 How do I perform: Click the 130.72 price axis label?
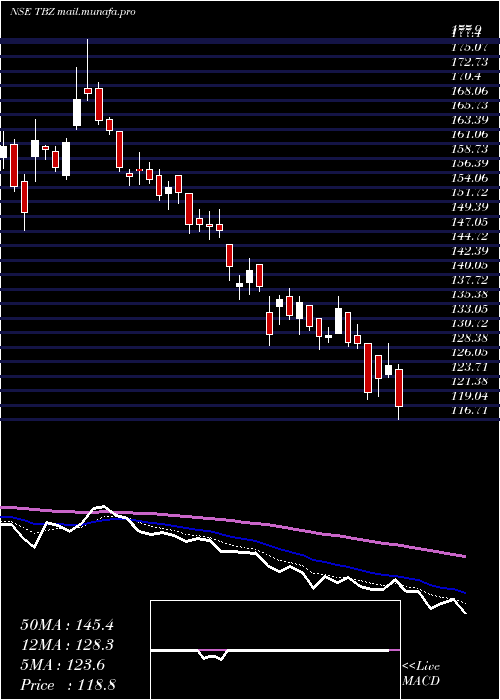470,323
